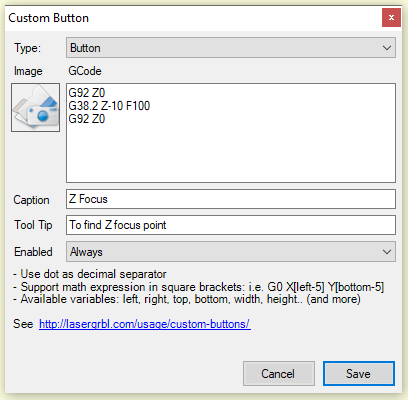Click the first G92 Z0 line

point(87,93)
